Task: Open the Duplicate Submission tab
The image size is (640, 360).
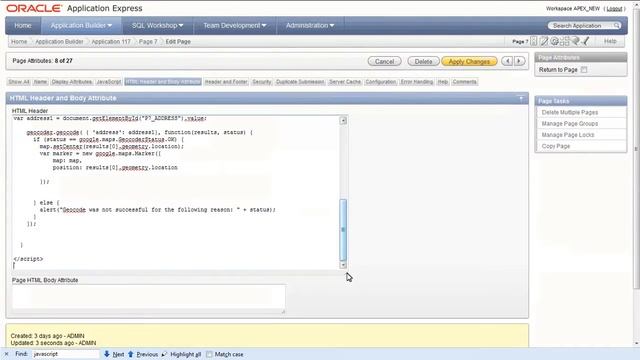Action: point(300,82)
